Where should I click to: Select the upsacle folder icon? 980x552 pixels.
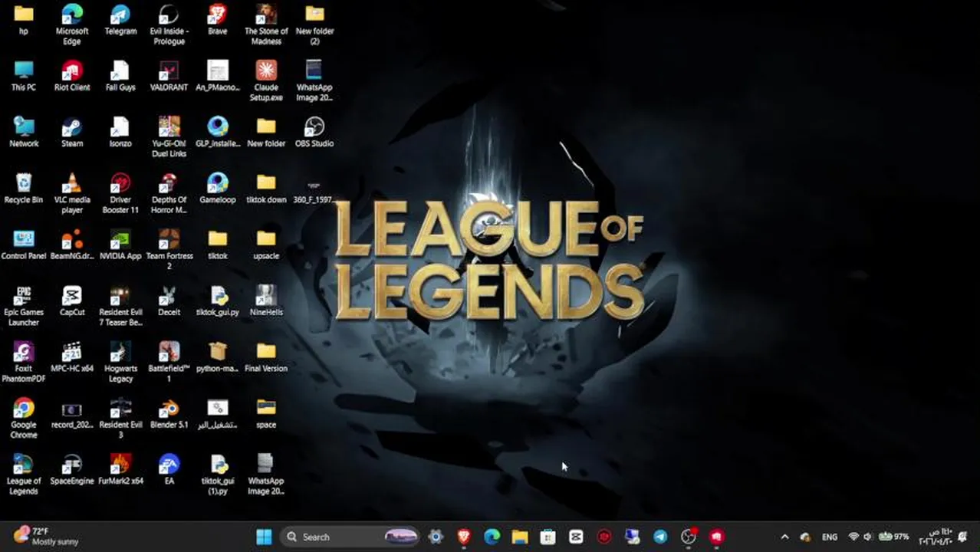[266, 244]
